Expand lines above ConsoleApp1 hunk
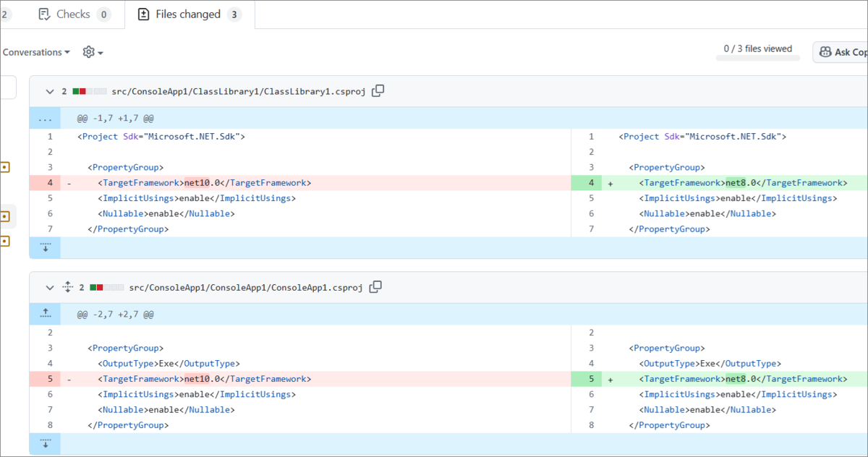Image resolution: width=868 pixels, height=457 pixels. (45, 313)
